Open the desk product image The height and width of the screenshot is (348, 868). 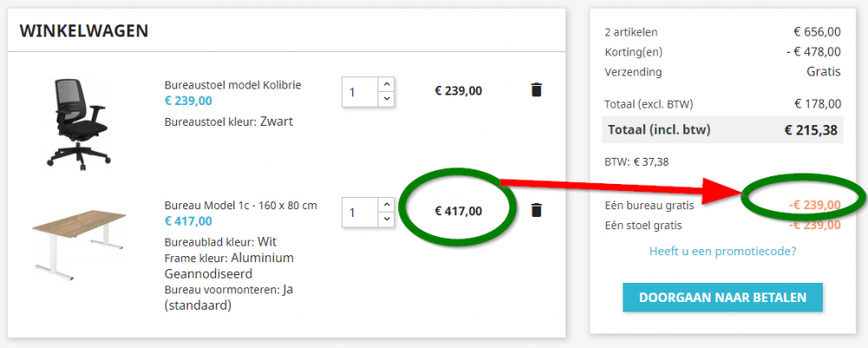tap(79, 237)
